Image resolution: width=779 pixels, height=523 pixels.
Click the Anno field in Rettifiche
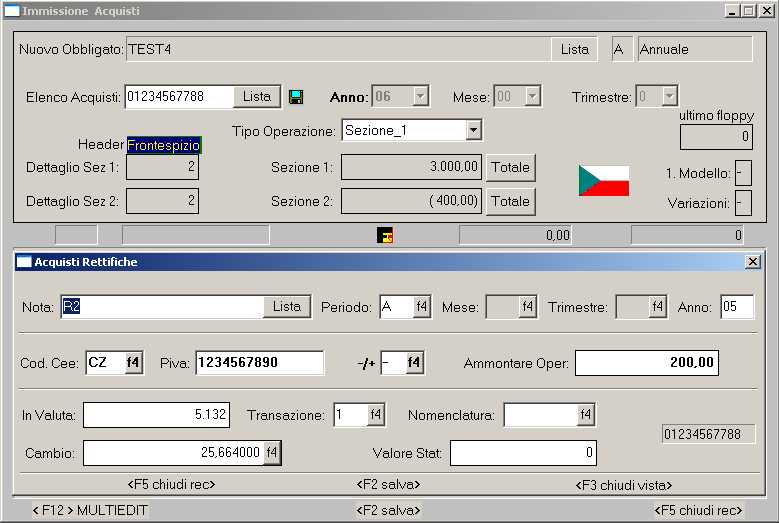click(737, 306)
